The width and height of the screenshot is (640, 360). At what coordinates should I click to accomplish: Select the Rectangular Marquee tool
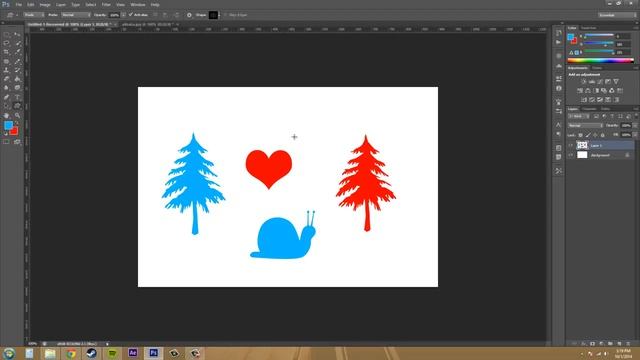click(x=6, y=34)
